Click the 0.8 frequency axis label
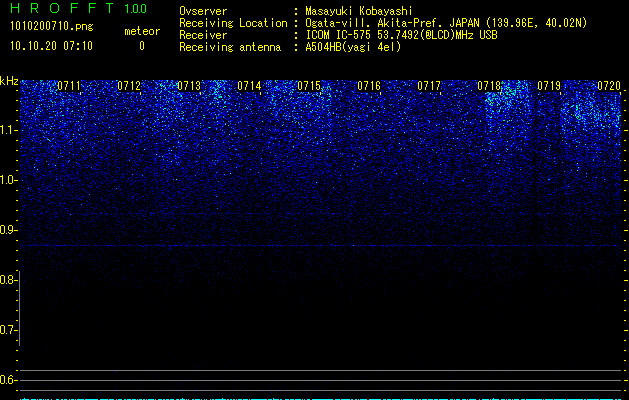This screenshot has width=629, height=400. tap(9, 280)
